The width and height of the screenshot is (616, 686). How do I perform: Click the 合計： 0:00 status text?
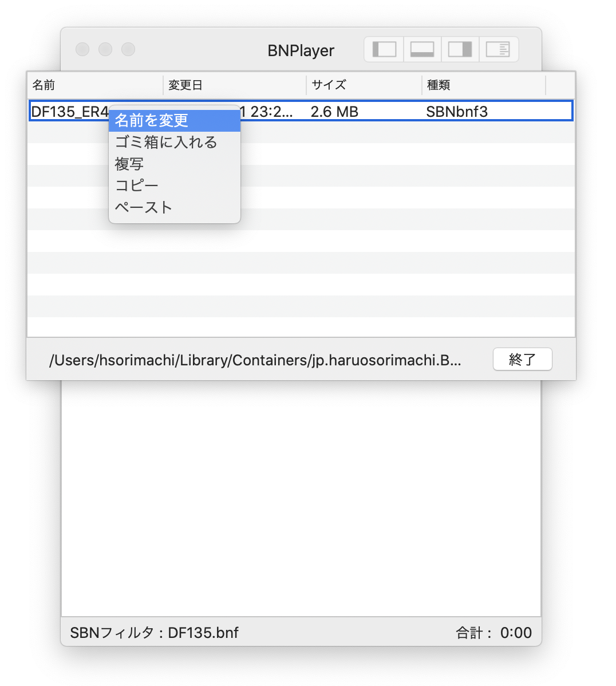493,633
